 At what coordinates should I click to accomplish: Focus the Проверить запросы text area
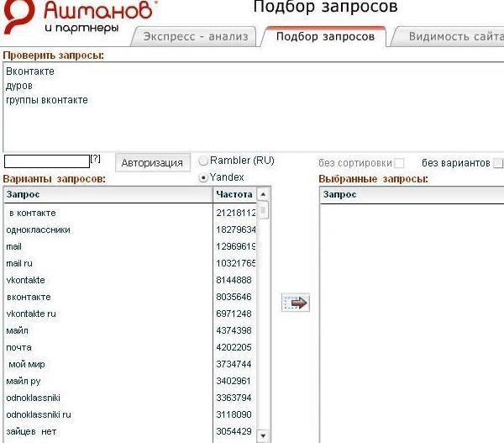[254, 107]
